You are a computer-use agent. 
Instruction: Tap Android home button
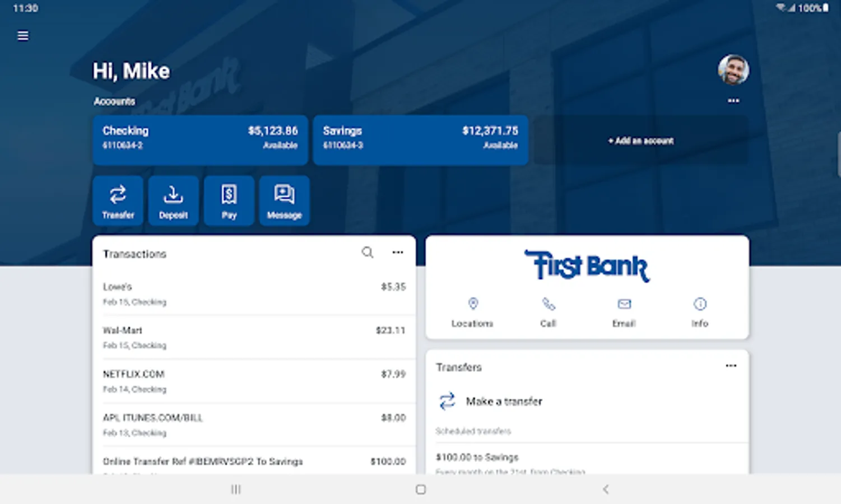pyautogui.click(x=421, y=489)
